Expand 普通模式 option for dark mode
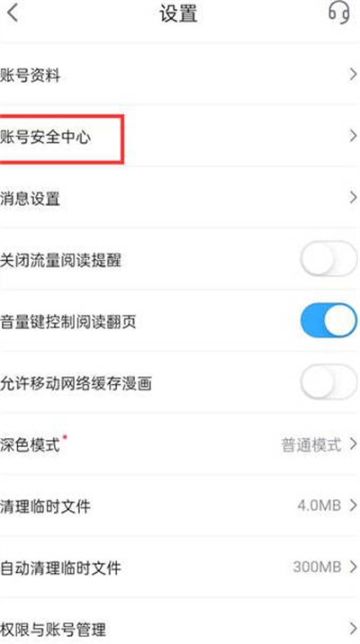The image size is (360, 644). click(319, 444)
